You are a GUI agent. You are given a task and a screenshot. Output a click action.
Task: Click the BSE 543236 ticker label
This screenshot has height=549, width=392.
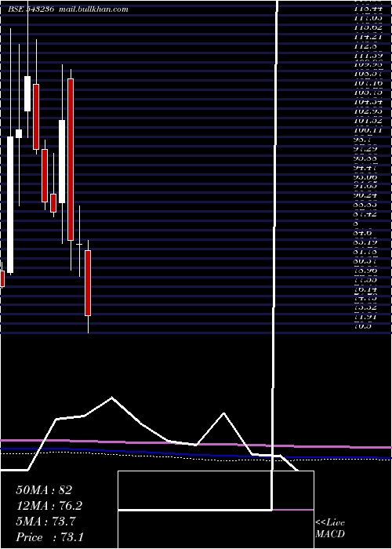(x=31, y=9)
